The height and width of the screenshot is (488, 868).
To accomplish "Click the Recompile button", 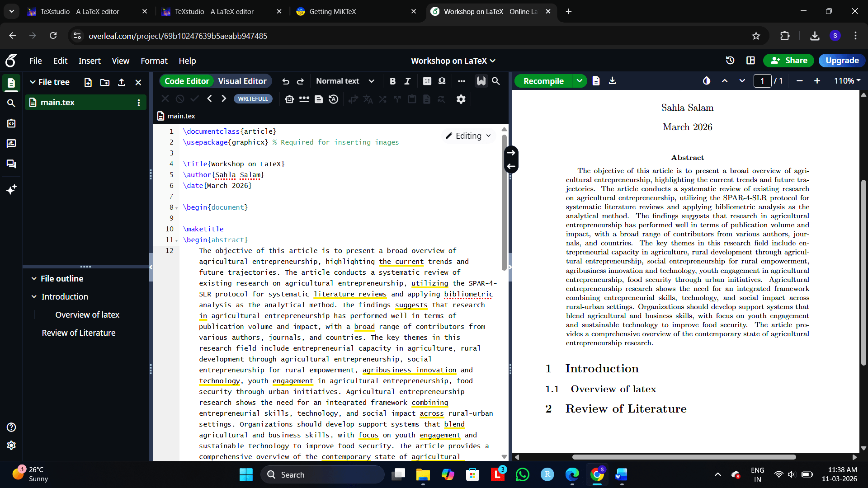I will point(543,81).
